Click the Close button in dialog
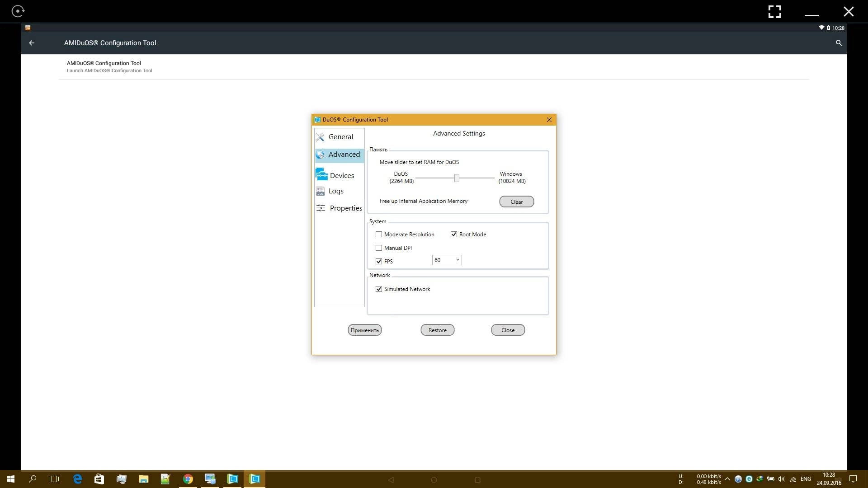This screenshot has width=868, height=488. [508, 330]
